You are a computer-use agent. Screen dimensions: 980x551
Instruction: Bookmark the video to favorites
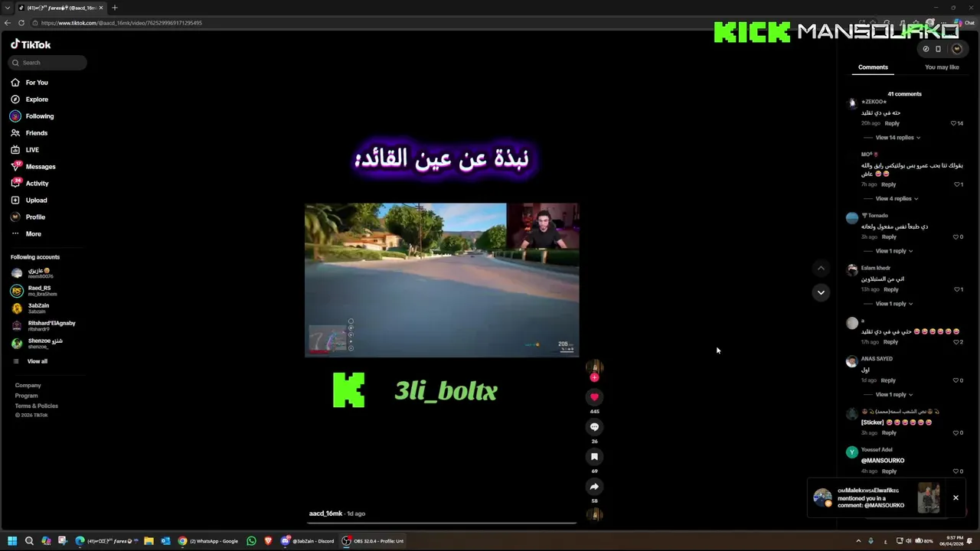[594, 457]
